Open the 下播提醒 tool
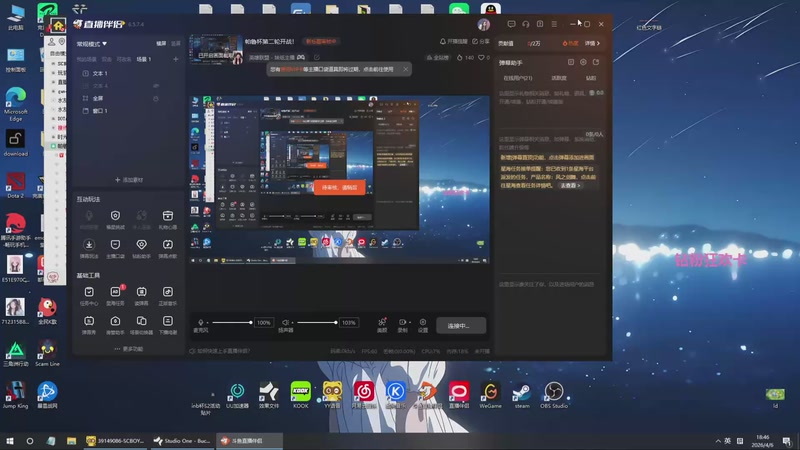This screenshot has width=800, height=450. [x=167, y=325]
